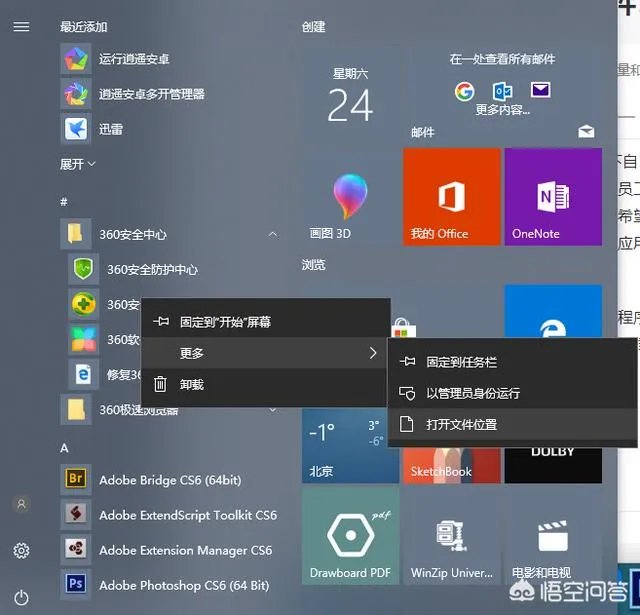Click the 运行逍遥安卓 app icon
The width and height of the screenshot is (640, 615).
point(76,59)
